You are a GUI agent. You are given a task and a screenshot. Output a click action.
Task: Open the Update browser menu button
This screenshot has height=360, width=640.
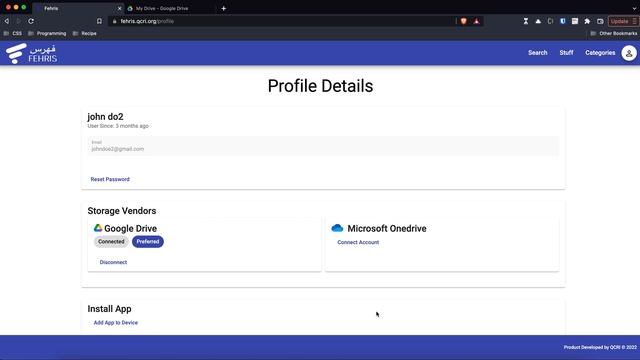(x=622, y=21)
